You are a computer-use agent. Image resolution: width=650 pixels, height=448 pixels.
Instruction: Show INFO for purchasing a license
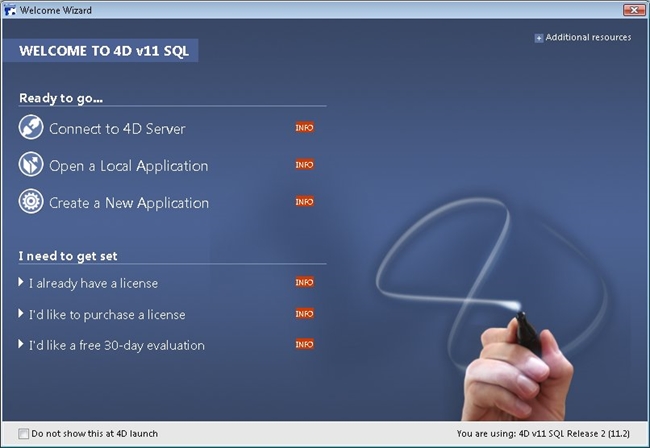(304, 314)
